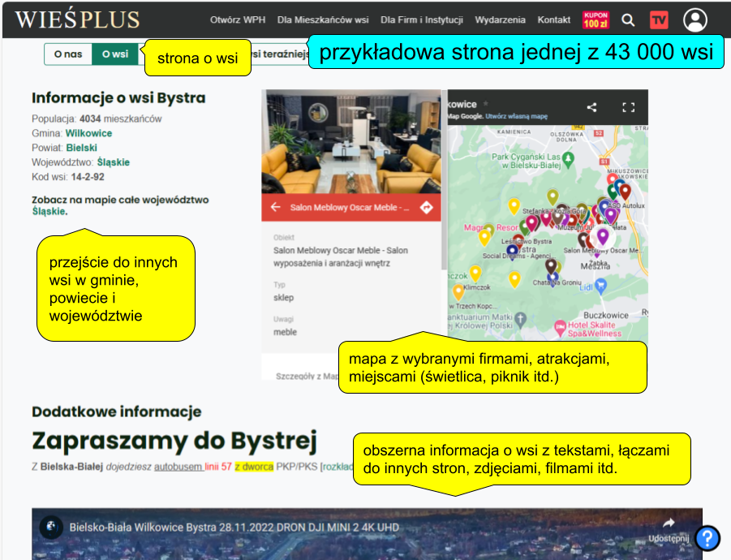Open the 'Bielski' powiat link
The image size is (731, 560).
[x=81, y=148]
